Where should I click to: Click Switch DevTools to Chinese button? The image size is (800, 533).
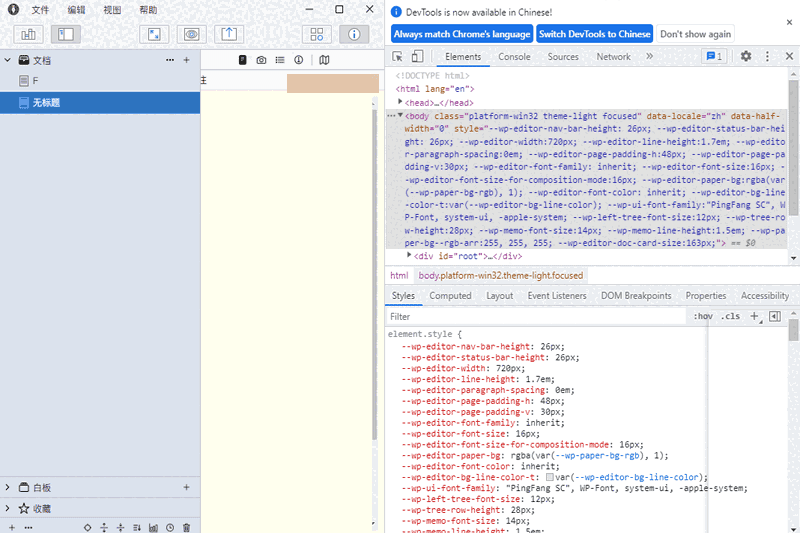point(594,34)
